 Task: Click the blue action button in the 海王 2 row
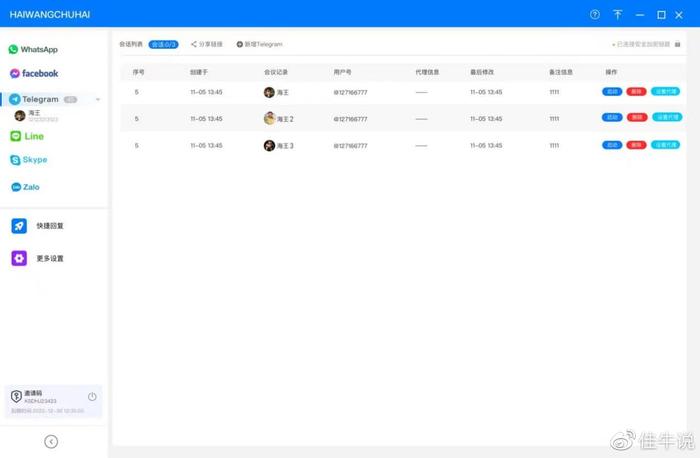click(x=612, y=117)
